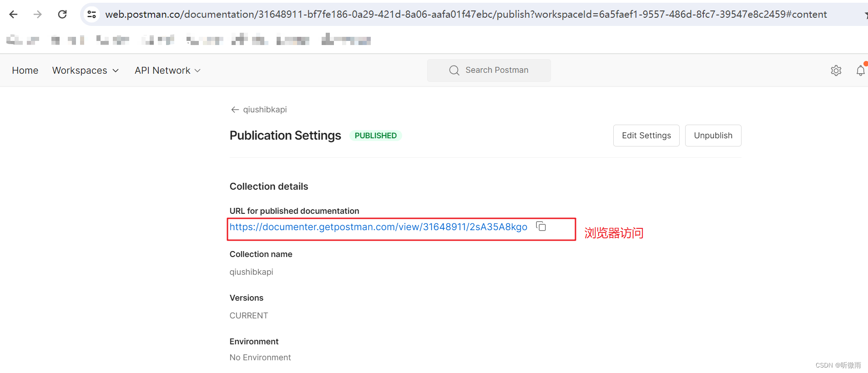Expand the API Network dropdown menu
This screenshot has height=373, width=868.
[167, 71]
